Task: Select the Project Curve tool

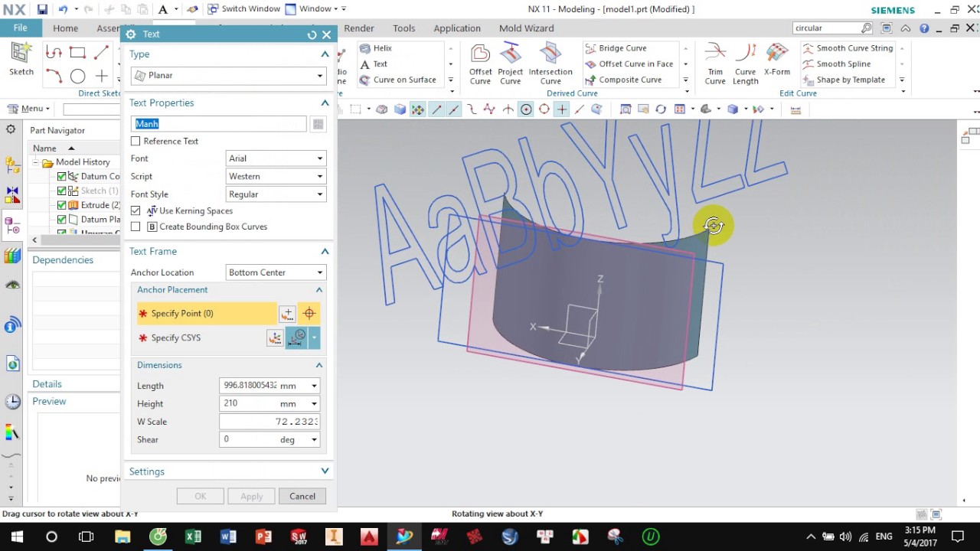Action: pos(510,64)
